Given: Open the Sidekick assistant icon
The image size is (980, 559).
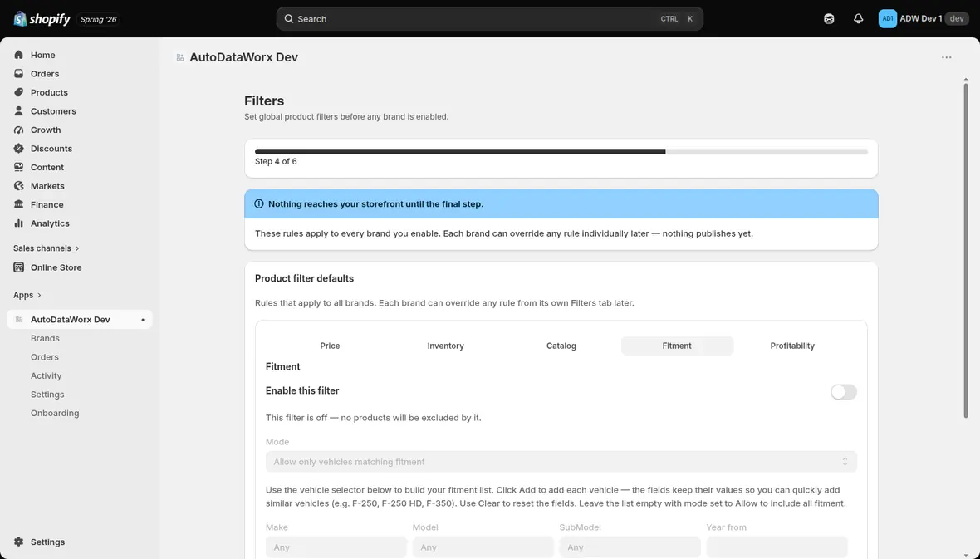Looking at the screenshot, I should coord(829,19).
